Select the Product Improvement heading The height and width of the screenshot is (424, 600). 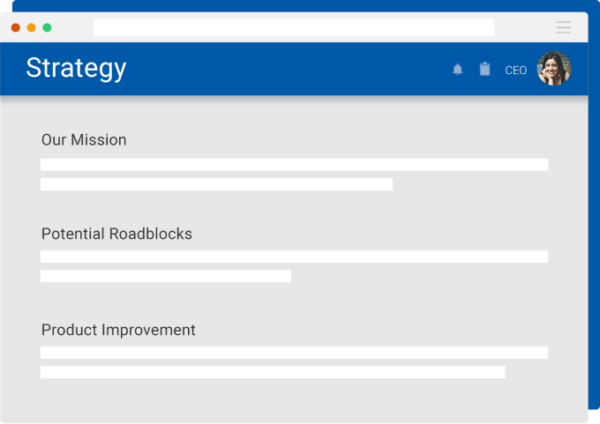click(118, 330)
